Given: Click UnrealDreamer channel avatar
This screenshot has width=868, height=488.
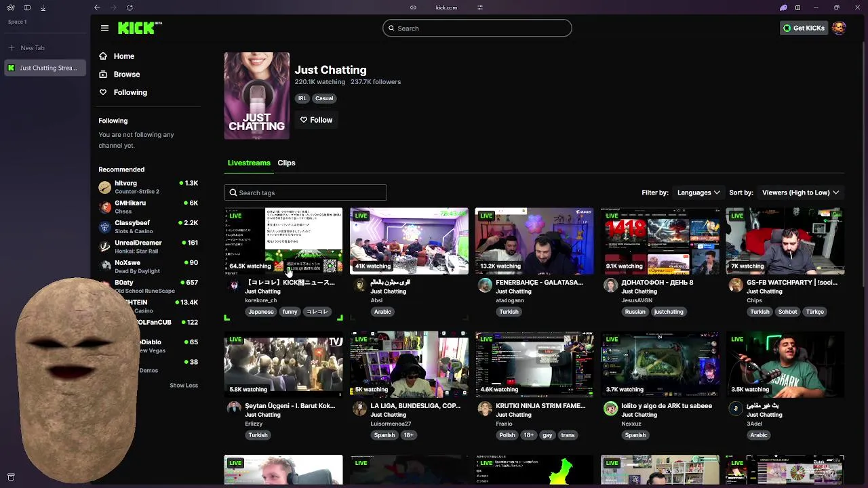Looking at the screenshot, I should 104,247.
